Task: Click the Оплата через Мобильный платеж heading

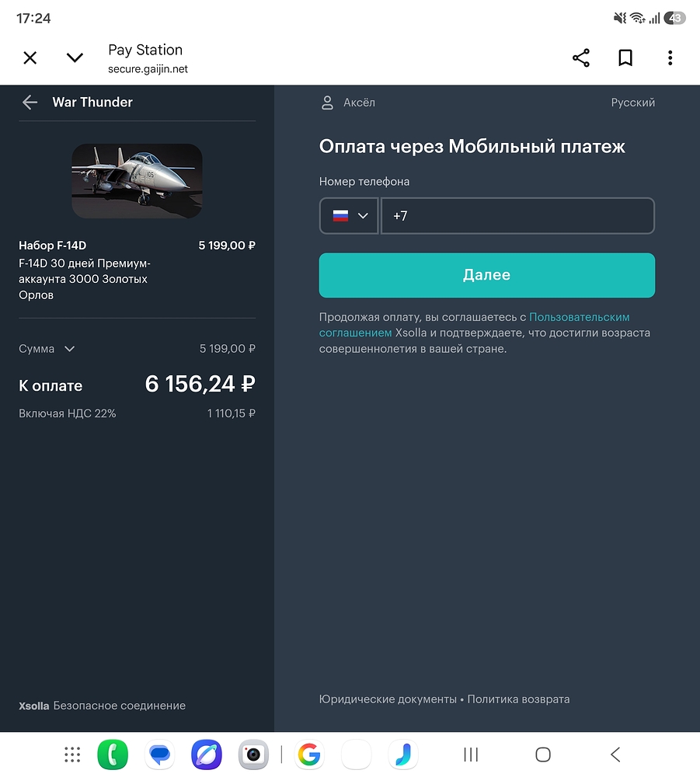Action: (472, 147)
